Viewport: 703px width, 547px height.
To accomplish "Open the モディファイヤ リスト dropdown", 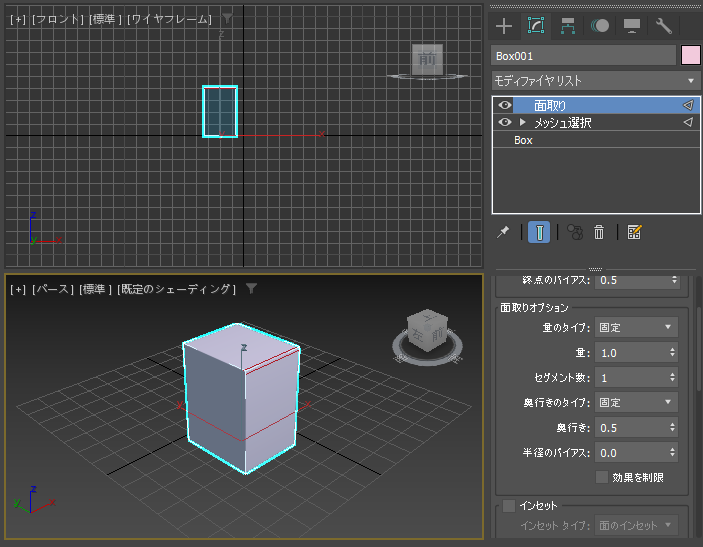I will (x=596, y=81).
